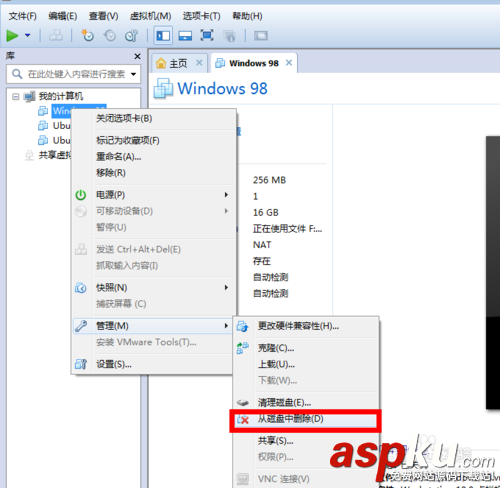This screenshot has width=500, height=488.
Task: Click the 存在 device value
Action: (262, 261)
